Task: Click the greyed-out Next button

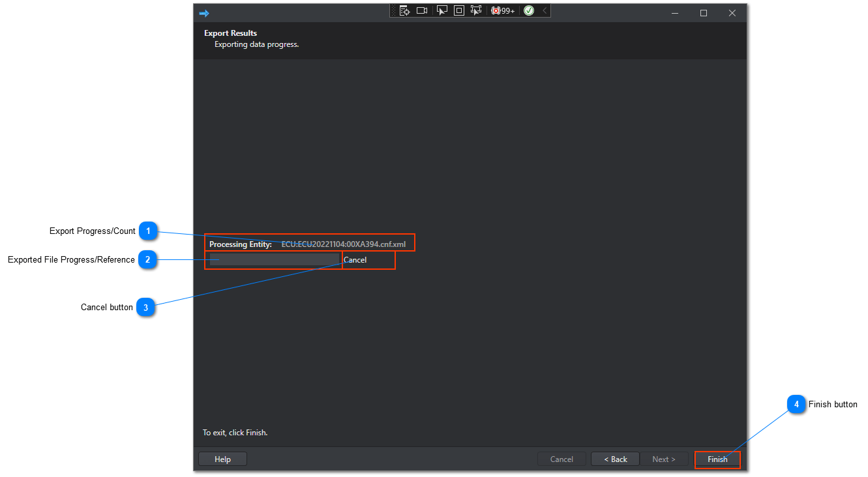Action: pos(664,459)
